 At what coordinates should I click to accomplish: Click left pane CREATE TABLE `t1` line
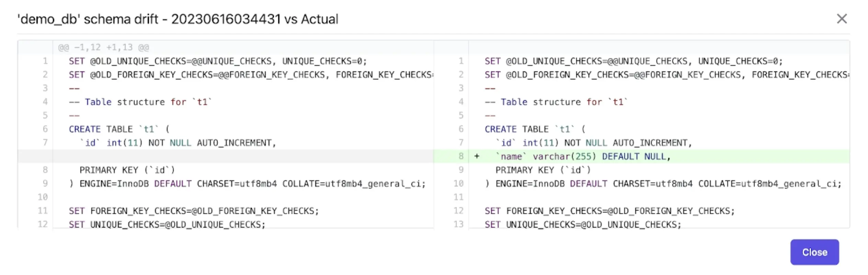pos(119,129)
